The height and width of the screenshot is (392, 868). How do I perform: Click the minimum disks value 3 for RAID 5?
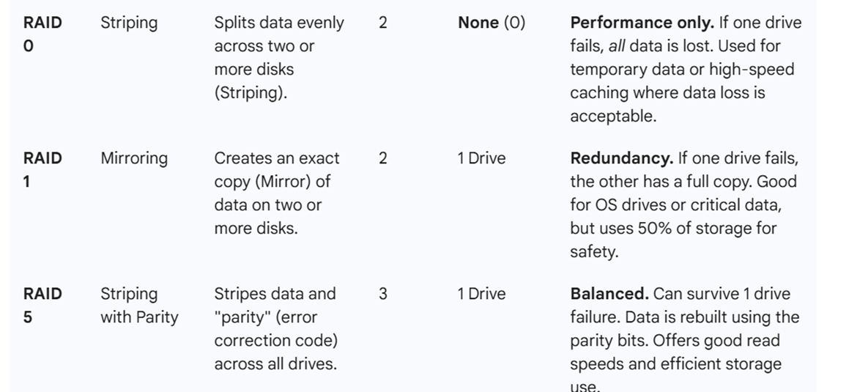383,294
